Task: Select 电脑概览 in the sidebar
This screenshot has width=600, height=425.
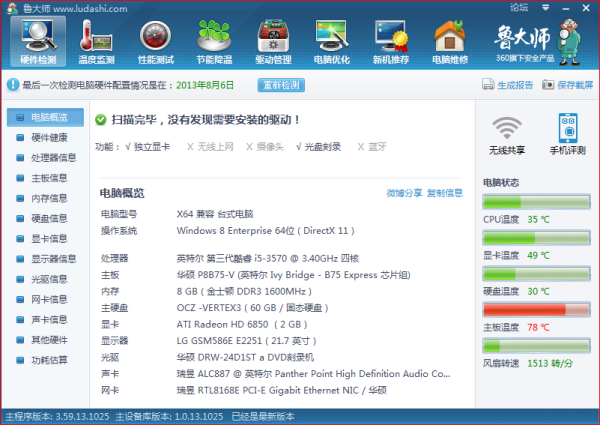Action: coord(45,117)
